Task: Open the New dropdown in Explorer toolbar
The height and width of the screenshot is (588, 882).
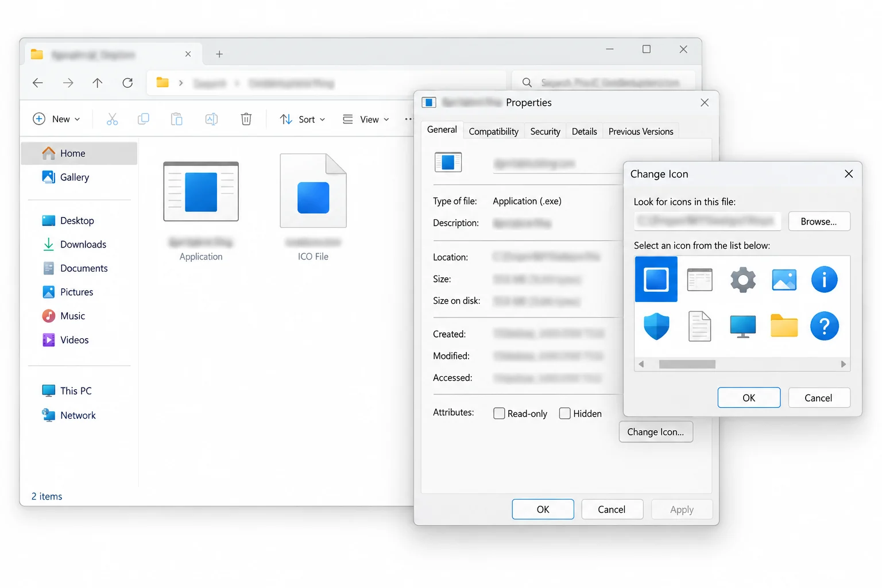Action: tap(56, 119)
